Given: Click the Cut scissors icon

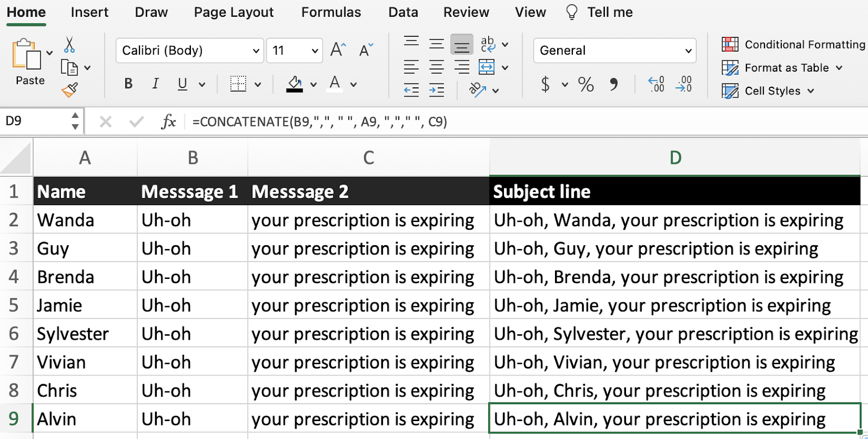Looking at the screenshot, I should 69,45.
